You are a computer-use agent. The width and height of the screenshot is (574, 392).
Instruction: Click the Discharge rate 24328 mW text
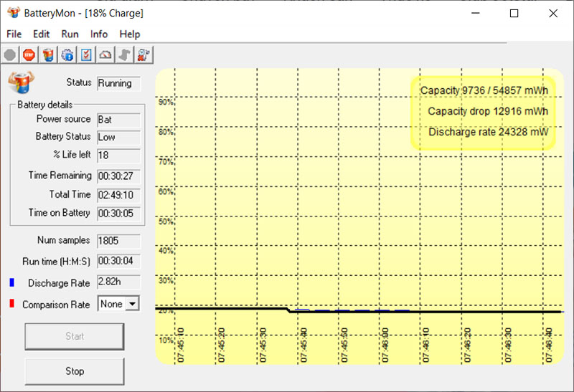(489, 132)
